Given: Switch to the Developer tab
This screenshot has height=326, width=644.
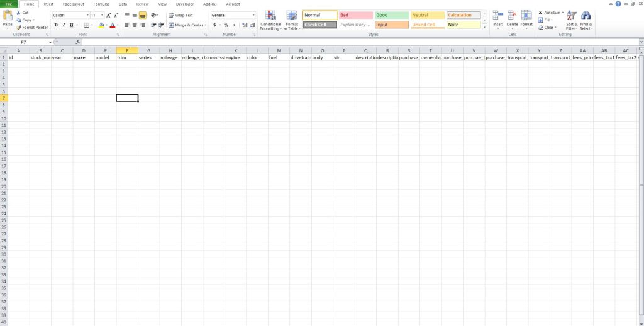Looking at the screenshot, I should pos(185,4).
